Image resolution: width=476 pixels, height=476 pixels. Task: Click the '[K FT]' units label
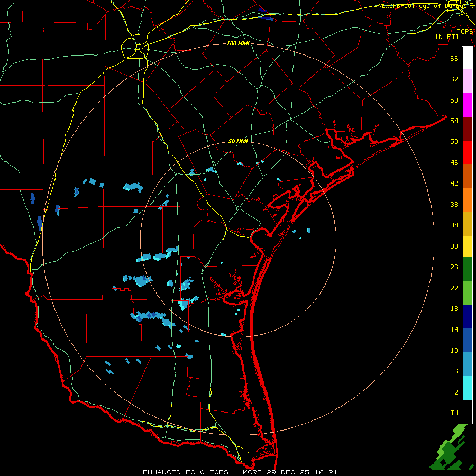[447, 36]
